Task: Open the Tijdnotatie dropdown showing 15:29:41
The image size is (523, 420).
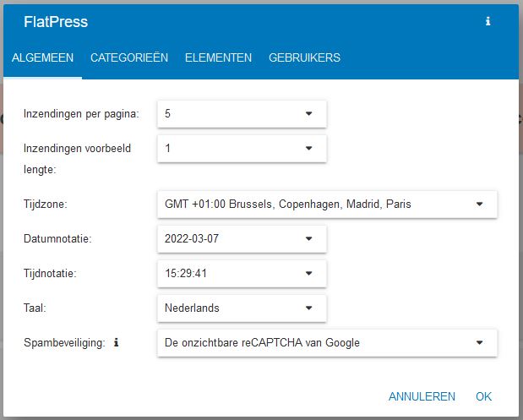Action: pyautogui.click(x=242, y=274)
